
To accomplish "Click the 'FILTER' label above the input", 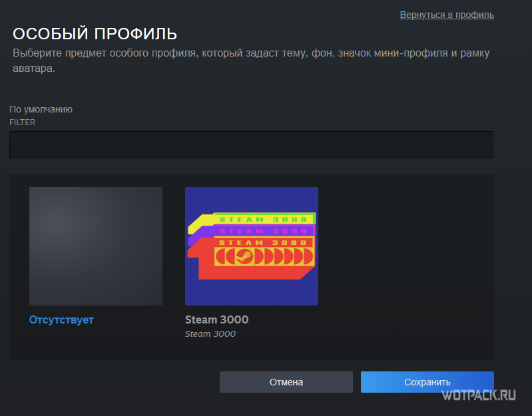I will pyautogui.click(x=22, y=122).
